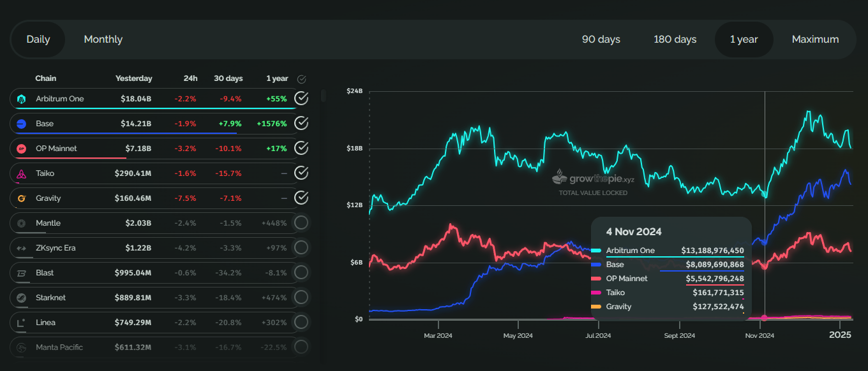Click the Arbitrum One chain logo icon

click(21, 99)
